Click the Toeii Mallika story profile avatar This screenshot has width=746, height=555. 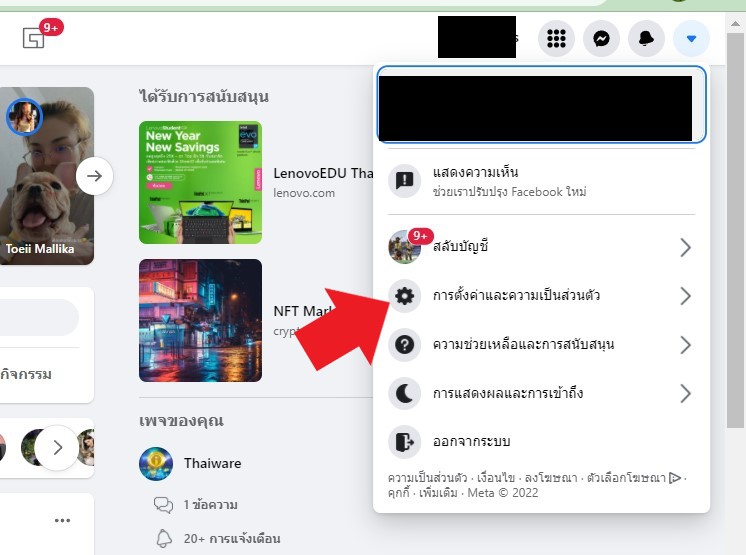25,117
